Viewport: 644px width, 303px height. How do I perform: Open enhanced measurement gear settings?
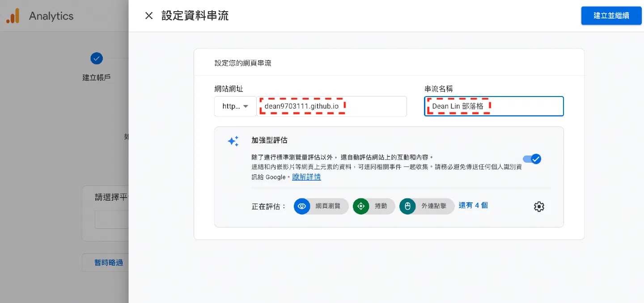(x=539, y=206)
